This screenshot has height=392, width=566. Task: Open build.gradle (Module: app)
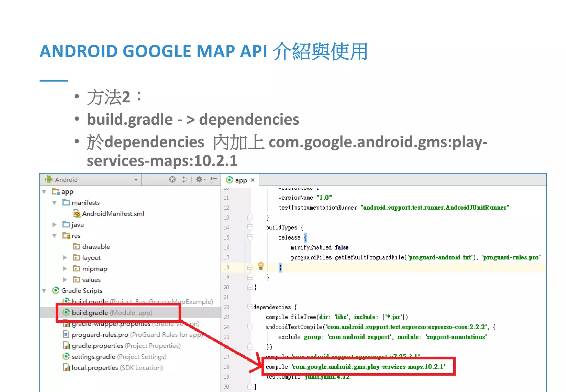(112, 313)
